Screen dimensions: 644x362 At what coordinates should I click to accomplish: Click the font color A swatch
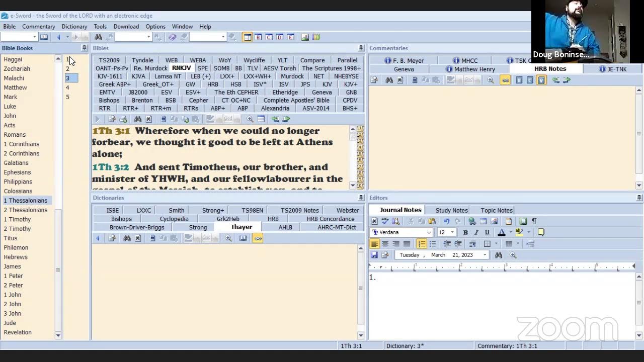(501, 232)
